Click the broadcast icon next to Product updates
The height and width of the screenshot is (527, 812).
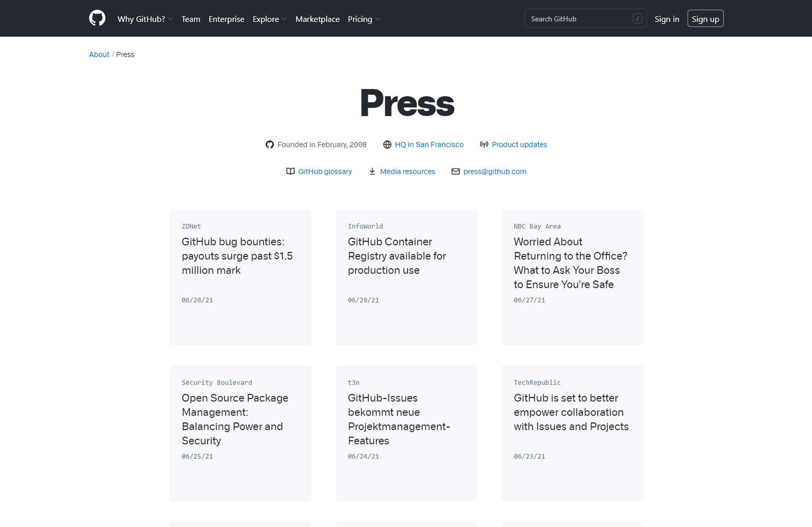coord(484,145)
